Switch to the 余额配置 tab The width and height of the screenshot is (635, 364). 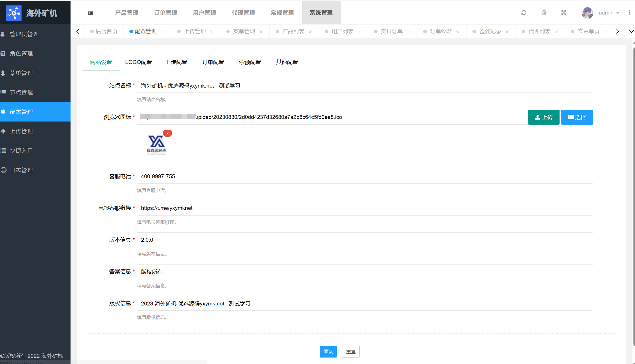coord(250,62)
